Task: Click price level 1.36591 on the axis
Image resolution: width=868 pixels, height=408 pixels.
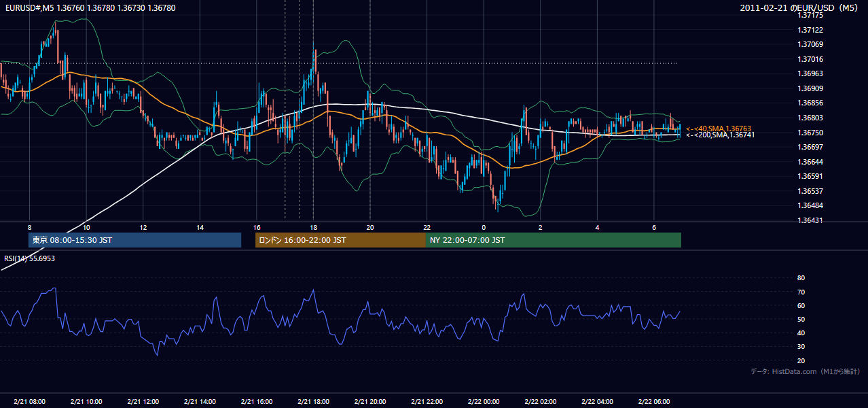Action: (810, 176)
